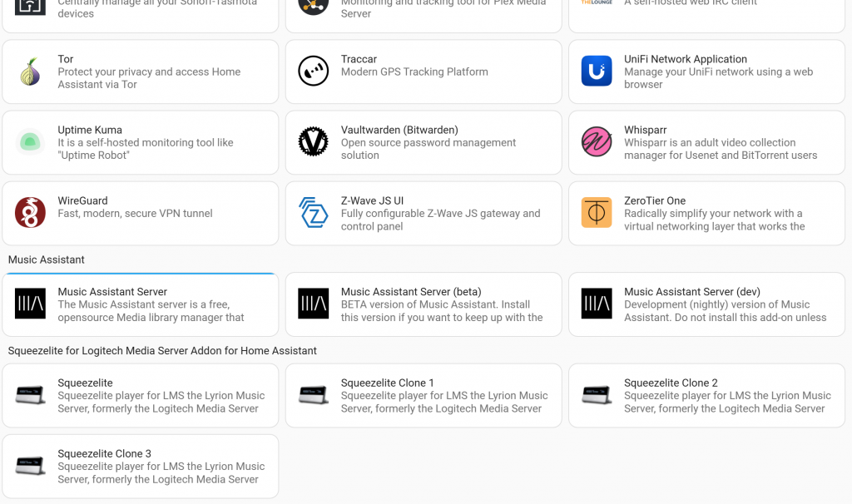Click the Traccar GPS logo icon

[x=314, y=72]
